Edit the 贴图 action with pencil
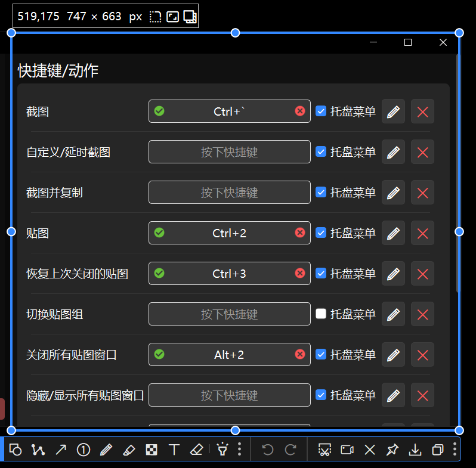Image resolution: width=476 pixels, height=468 pixels. click(393, 233)
